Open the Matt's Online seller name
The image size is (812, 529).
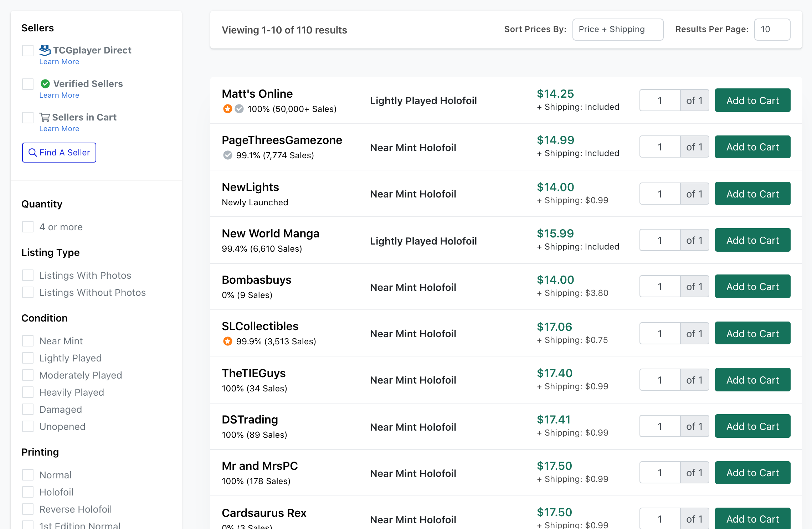(257, 94)
